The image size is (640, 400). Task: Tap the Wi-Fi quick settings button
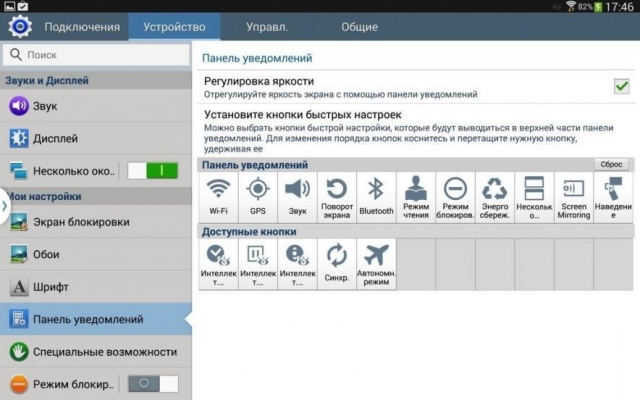[x=218, y=196]
